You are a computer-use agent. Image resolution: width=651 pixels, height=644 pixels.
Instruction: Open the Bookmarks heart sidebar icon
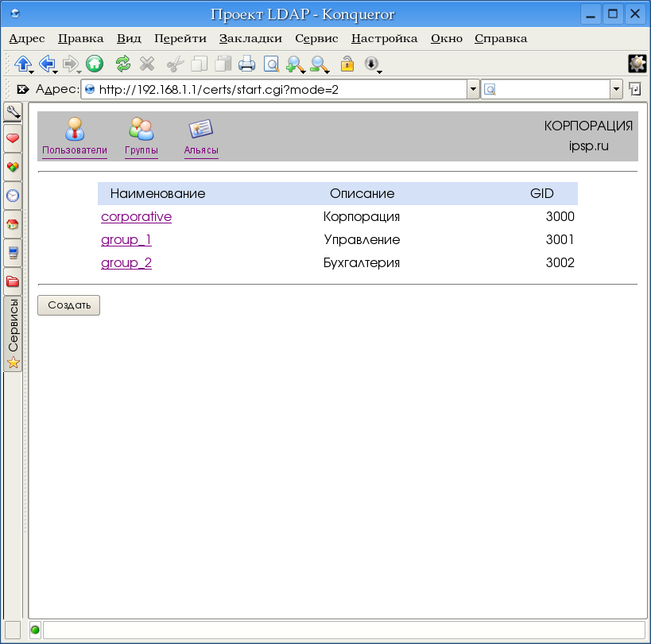[x=13, y=138]
